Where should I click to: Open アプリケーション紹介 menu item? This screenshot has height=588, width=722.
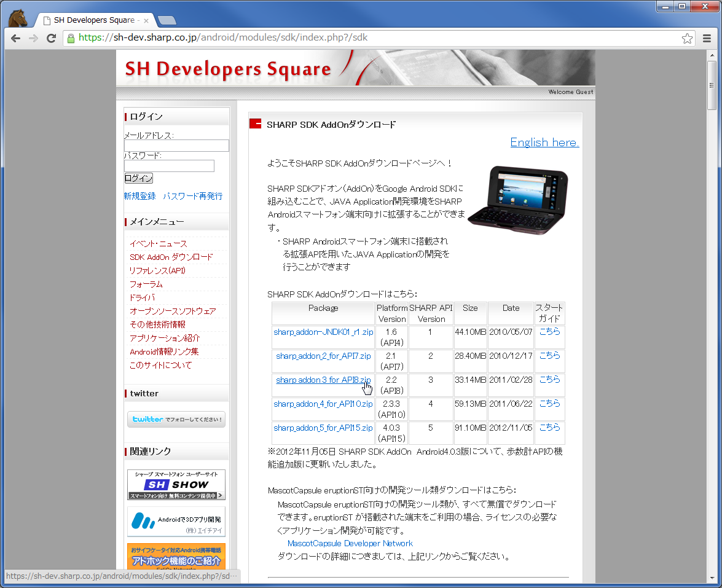165,338
